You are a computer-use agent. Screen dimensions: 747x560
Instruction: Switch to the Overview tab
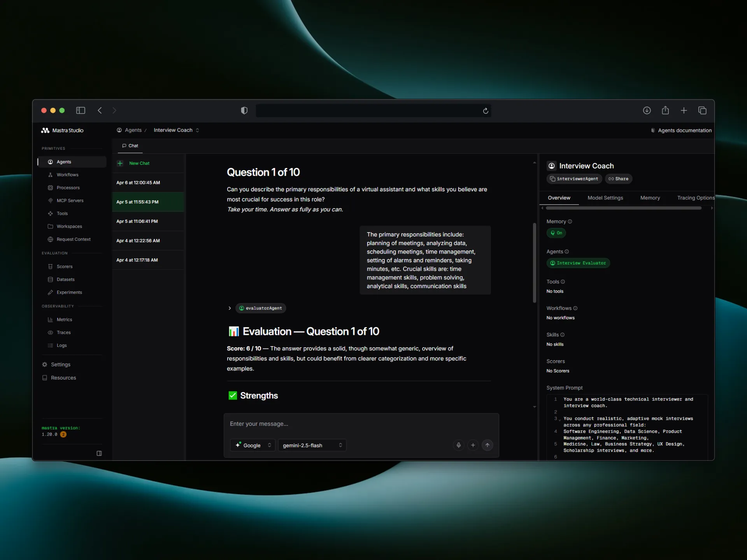(x=559, y=198)
